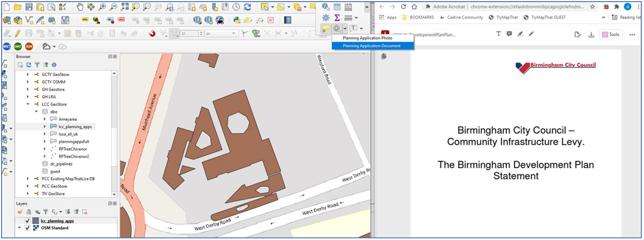The height and width of the screenshot is (240, 644).
Task: Toggle OSM Standard layer visibility checkbox
Action: (x=27, y=228)
